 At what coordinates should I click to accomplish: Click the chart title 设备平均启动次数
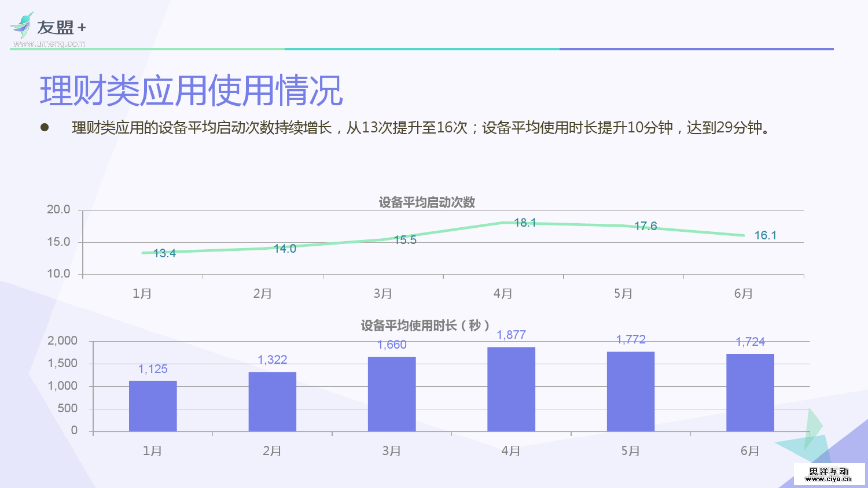pyautogui.click(x=426, y=203)
